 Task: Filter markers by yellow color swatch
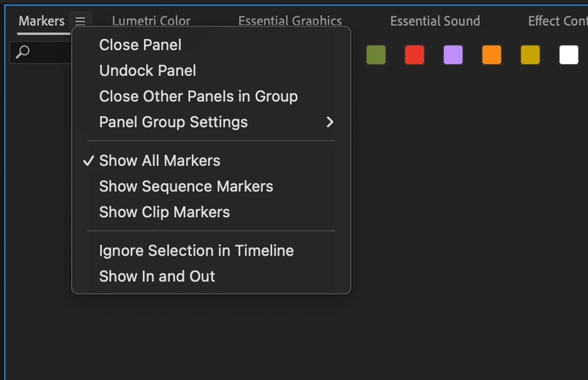pos(530,55)
